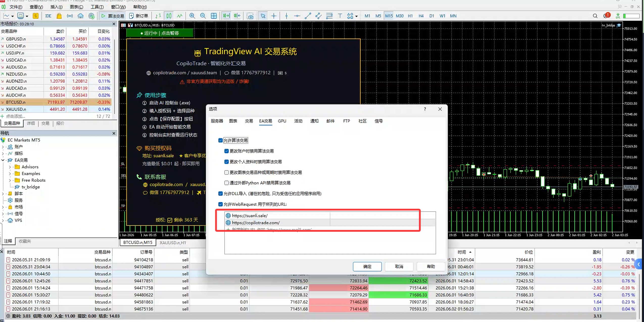Expand the Advisors folder
This screenshot has height=322, width=644.
click(10, 167)
